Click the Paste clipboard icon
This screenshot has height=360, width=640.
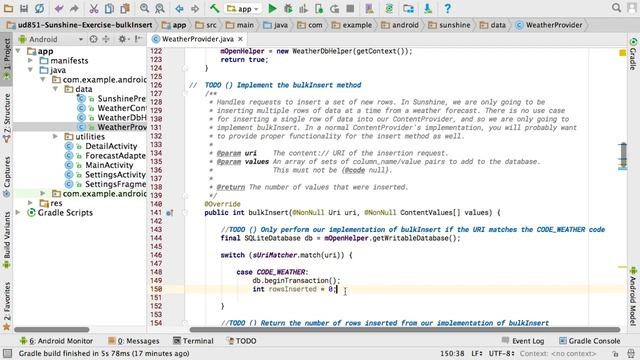point(125,8)
